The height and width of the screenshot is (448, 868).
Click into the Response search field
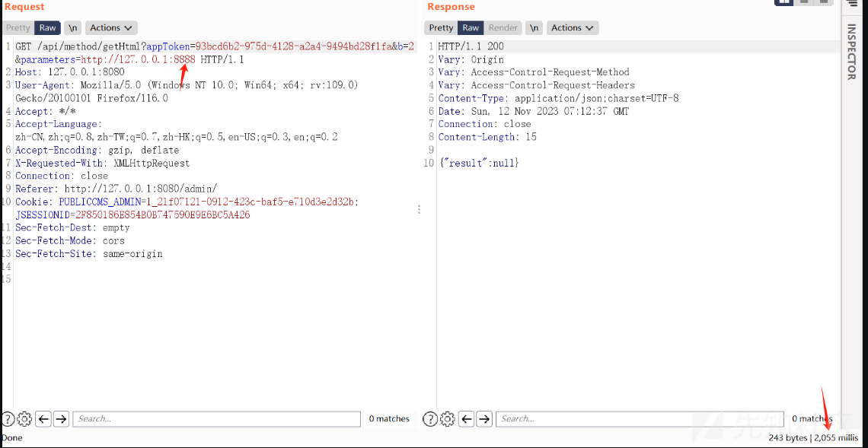click(x=640, y=418)
